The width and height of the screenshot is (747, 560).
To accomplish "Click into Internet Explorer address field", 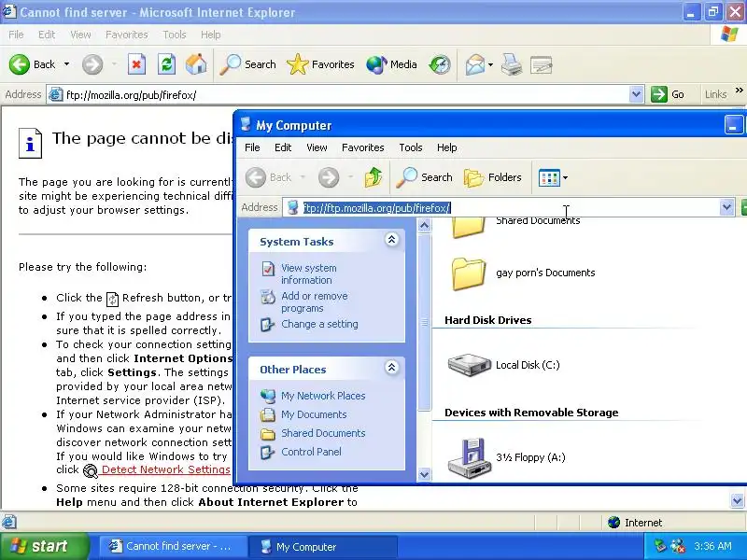I will tap(338, 95).
